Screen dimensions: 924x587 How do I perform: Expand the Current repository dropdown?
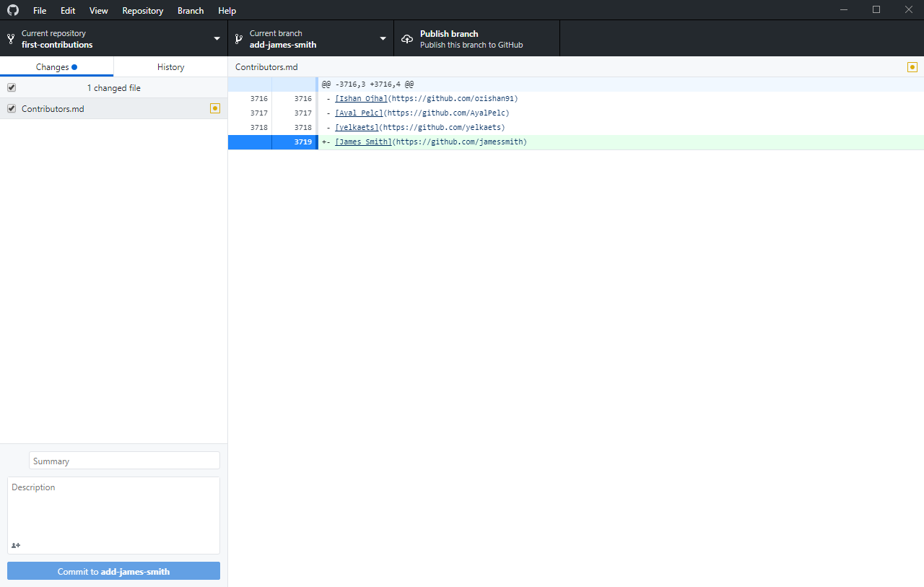point(114,38)
